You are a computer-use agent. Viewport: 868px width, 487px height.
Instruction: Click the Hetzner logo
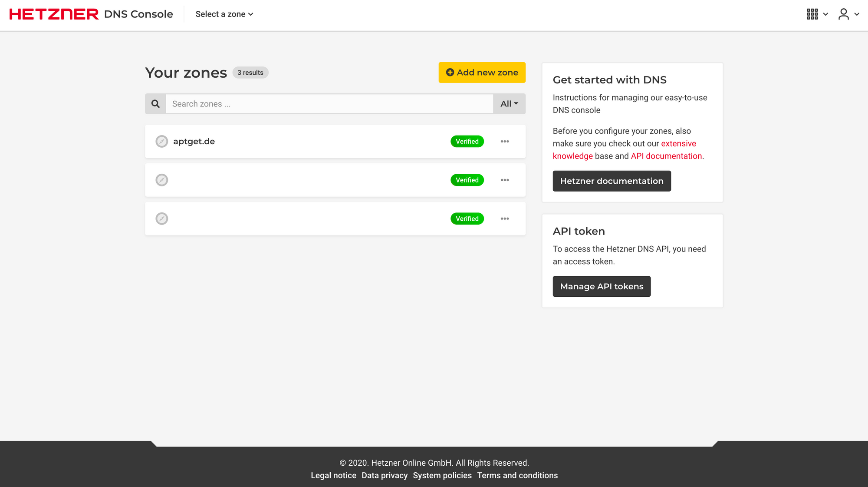click(x=54, y=14)
